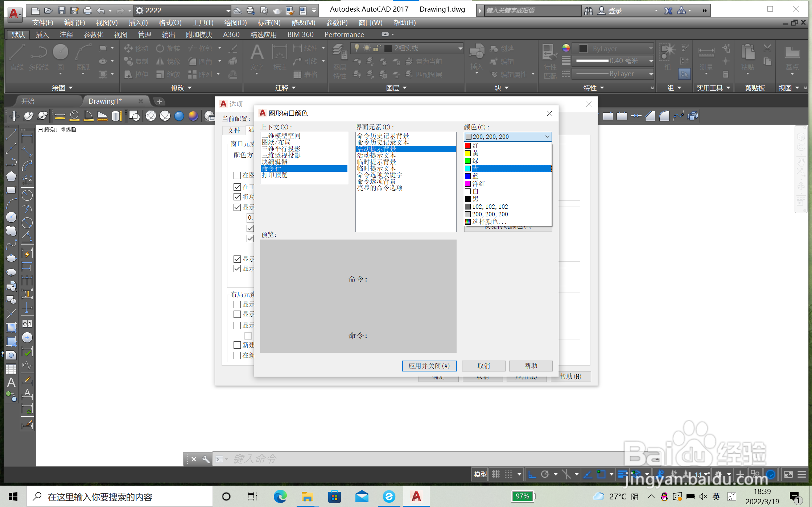
Task: Toggle the unchecked 在新 checkbox in layout elements
Action: 237,356
